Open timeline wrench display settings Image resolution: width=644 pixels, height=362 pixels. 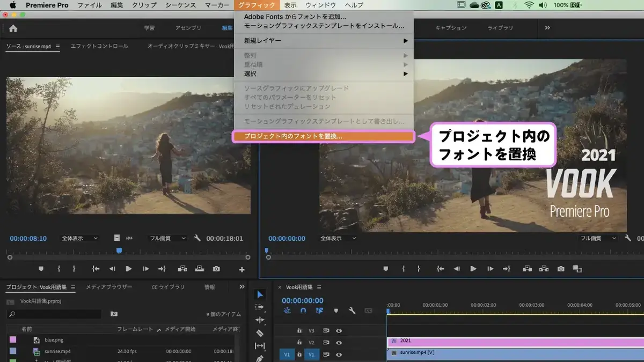[x=352, y=311]
